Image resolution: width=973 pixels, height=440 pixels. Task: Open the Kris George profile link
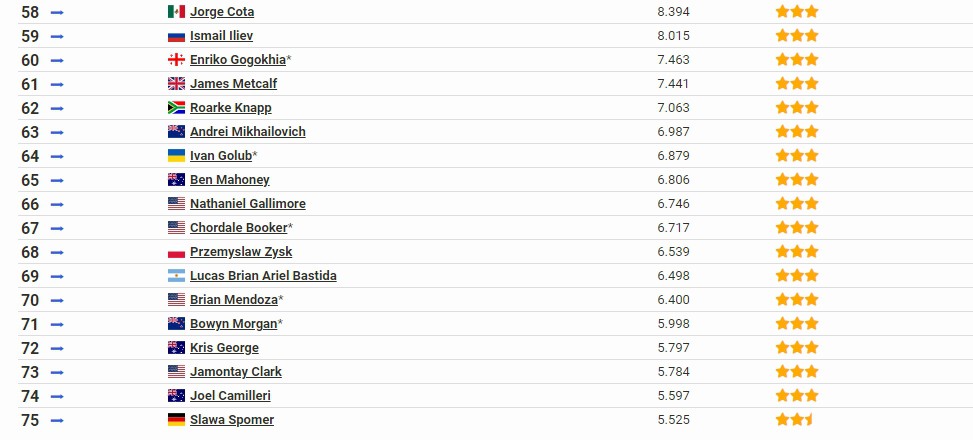click(x=224, y=348)
